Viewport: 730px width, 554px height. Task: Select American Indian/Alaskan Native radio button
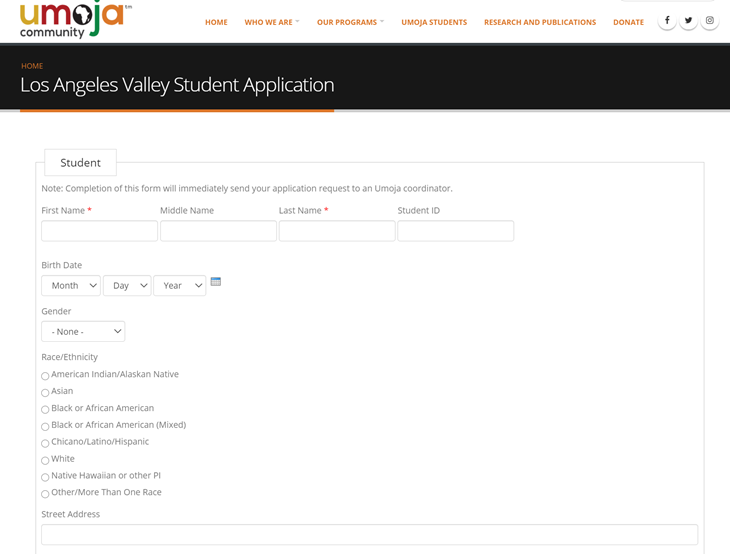(45, 376)
